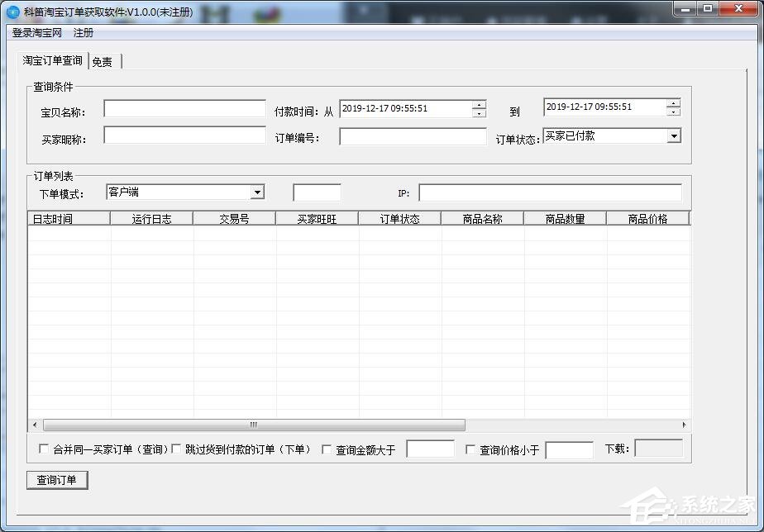Toggle the 查询价格小于 checkbox
This screenshot has height=532, width=764.
pyautogui.click(x=470, y=449)
